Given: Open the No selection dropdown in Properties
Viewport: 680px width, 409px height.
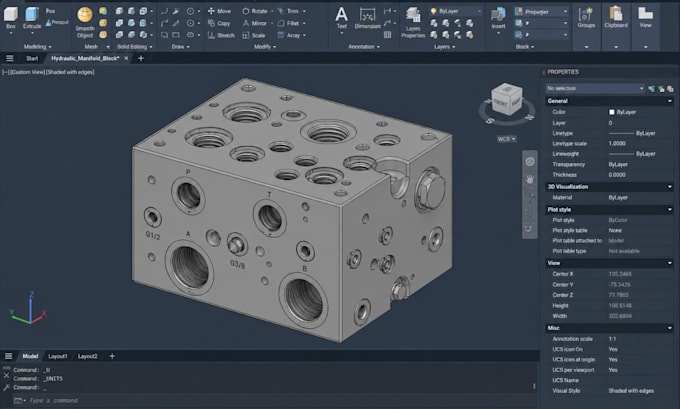Looking at the screenshot, I should coord(595,88).
